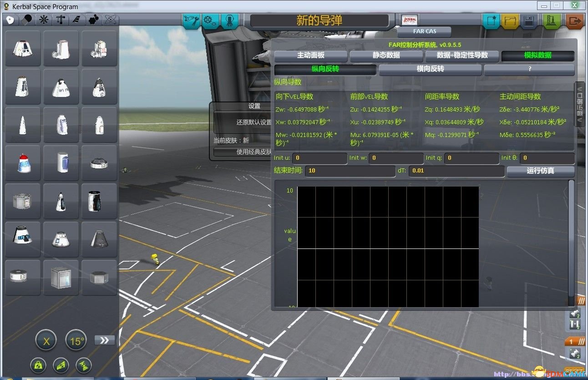Open the Structural parts category with crane icon
Screen dimensions: 588x380
pyautogui.click(x=60, y=20)
